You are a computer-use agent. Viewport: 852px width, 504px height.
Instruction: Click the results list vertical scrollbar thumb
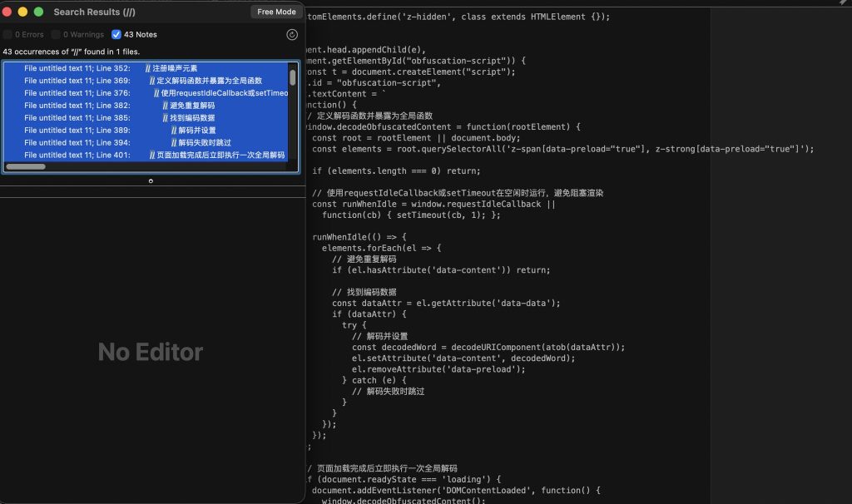coord(293,77)
